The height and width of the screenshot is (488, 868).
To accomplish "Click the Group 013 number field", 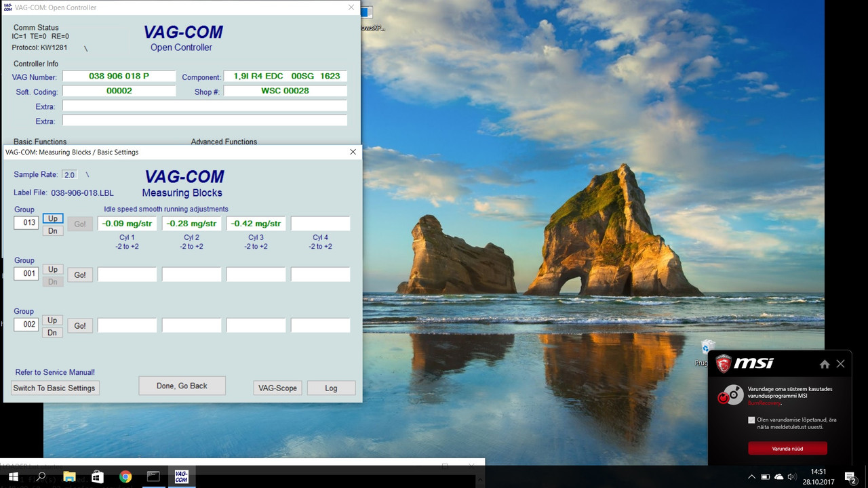I will pyautogui.click(x=26, y=223).
